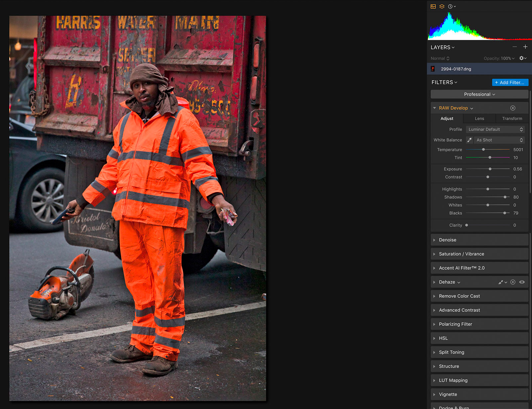Select the Dehaze filter brush mask icon
The width and height of the screenshot is (532, 409).
coord(501,282)
